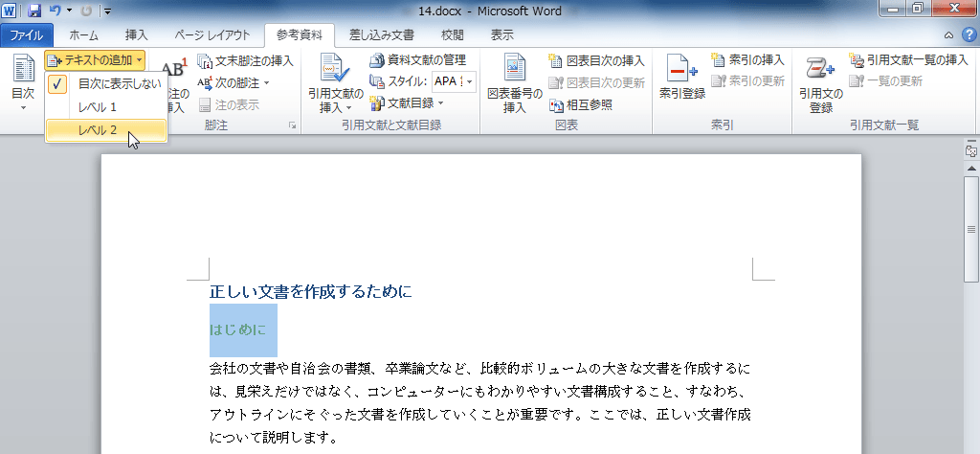Open the 目次 table of contents button
The image size is (980, 454).
[24, 83]
